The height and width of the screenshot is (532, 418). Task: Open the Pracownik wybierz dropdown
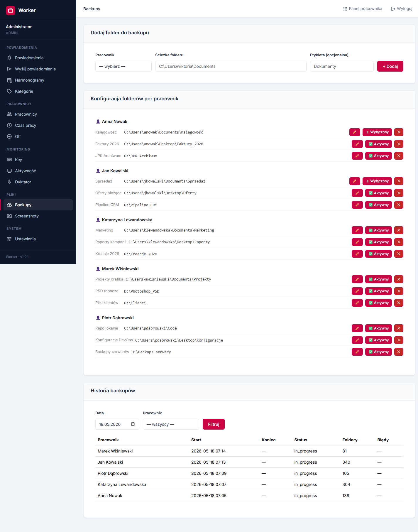(x=123, y=66)
